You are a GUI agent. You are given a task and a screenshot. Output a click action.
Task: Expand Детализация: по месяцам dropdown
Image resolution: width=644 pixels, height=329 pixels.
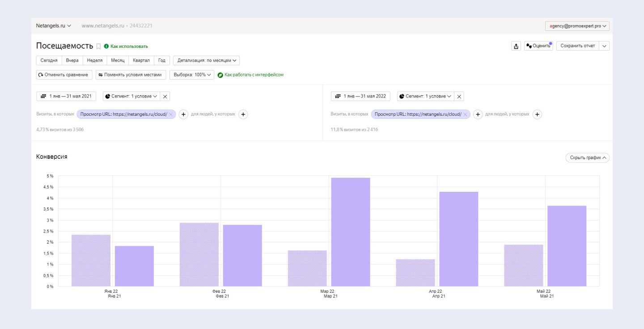206,60
